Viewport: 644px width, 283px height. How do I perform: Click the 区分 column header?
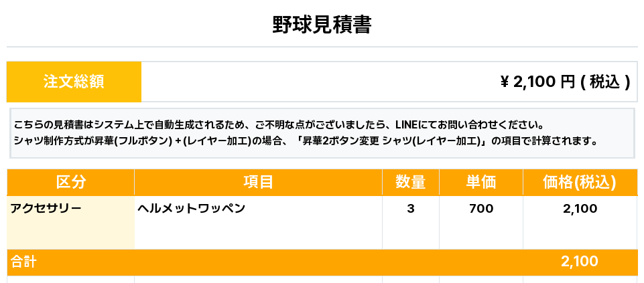click(70, 182)
